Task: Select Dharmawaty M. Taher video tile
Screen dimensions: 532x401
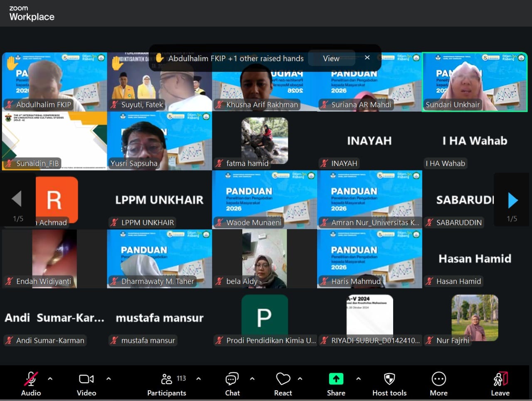Action: [x=160, y=259]
